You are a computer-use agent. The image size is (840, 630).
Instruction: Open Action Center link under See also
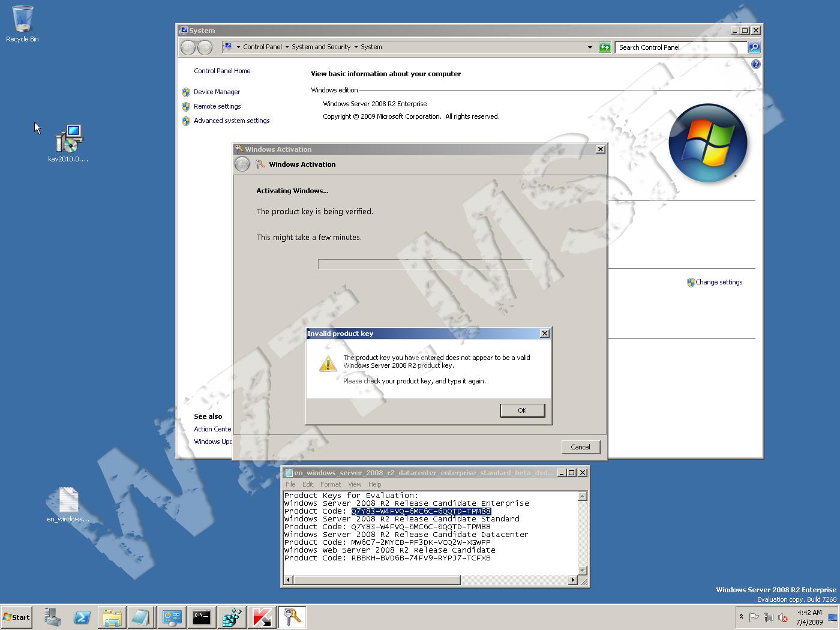pos(212,429)
